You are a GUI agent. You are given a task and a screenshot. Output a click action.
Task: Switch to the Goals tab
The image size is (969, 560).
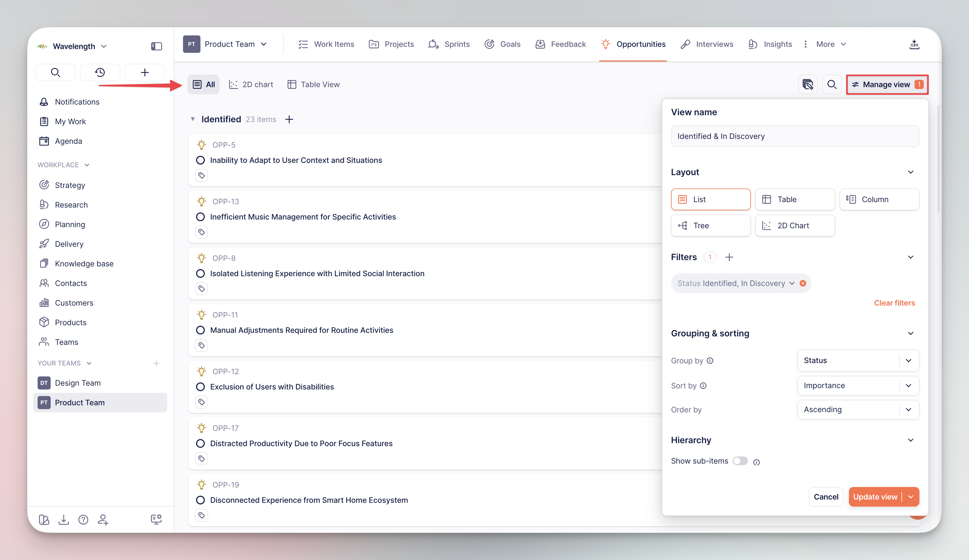(502, 44)
